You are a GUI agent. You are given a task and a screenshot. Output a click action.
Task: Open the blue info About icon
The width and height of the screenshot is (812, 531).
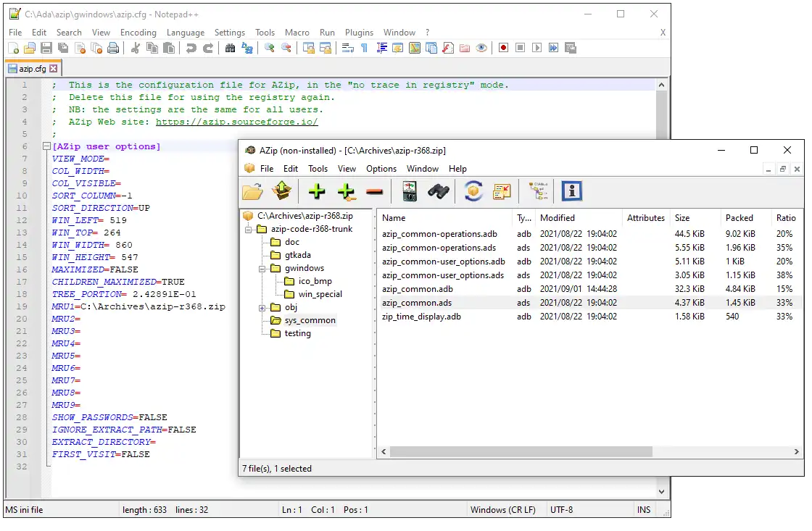click(x=572, y=191)
